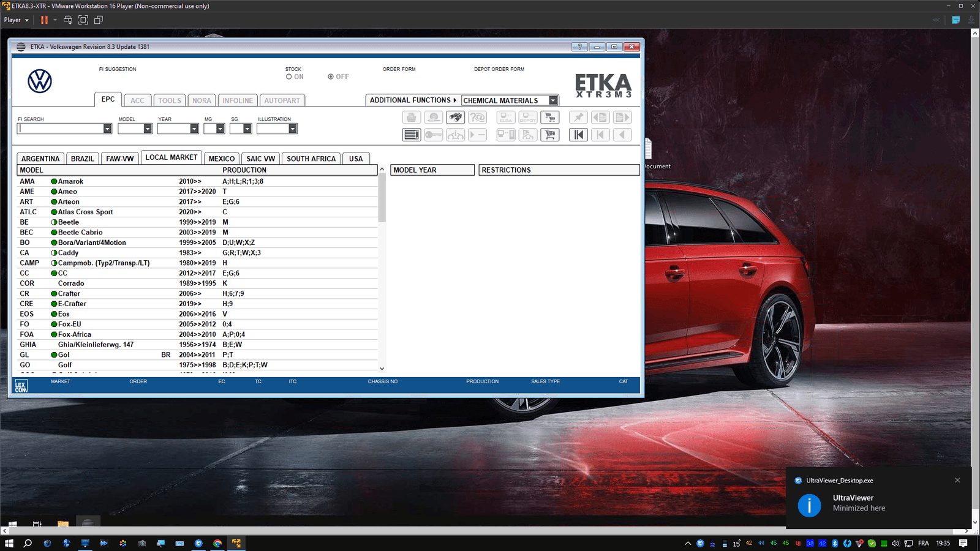Image resolution: width=980 pixels, height=551 pixels.
Task: Click VMware horizontal scrollbar left arrow
Action: pyautogui.click(x=5, y=531)
